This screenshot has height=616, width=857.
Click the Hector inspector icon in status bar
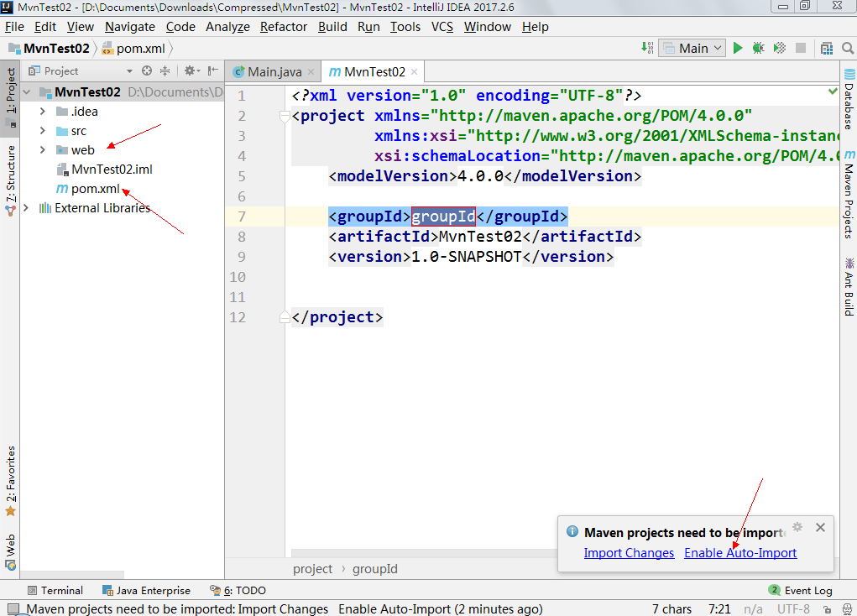pyautogui.click(x=847, y=609)
